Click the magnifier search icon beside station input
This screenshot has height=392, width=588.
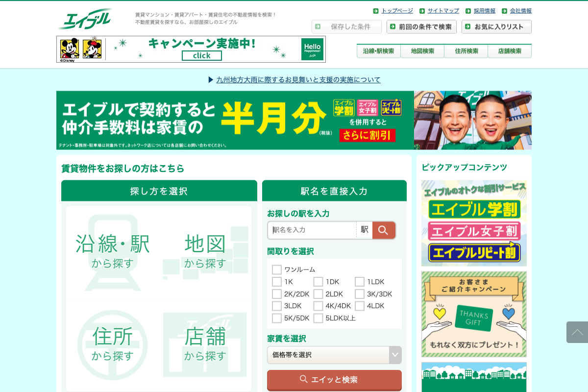[x=384, y=230]
